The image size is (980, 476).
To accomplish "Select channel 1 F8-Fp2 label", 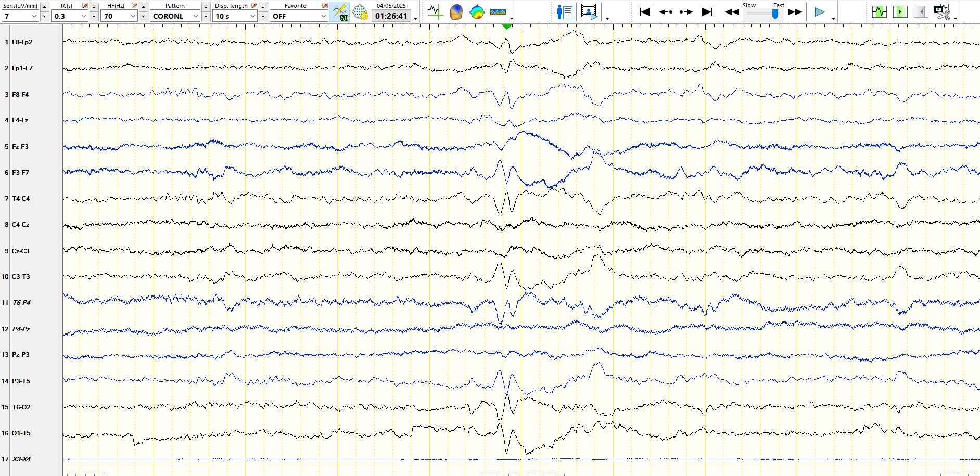I will click(x=22, y=42).
